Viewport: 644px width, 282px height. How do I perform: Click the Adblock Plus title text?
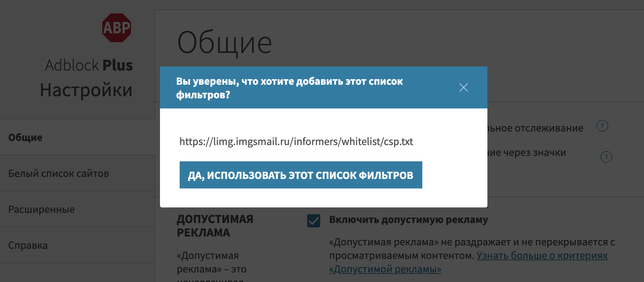89,65
